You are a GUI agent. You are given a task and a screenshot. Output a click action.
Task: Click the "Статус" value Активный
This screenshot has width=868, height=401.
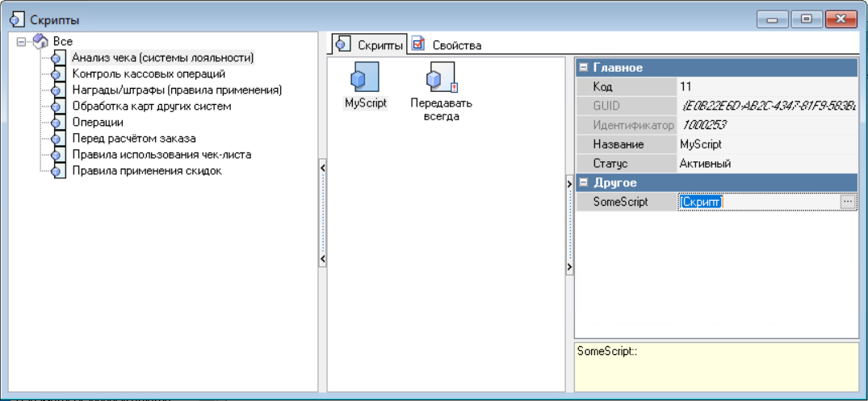pos(705,164)
